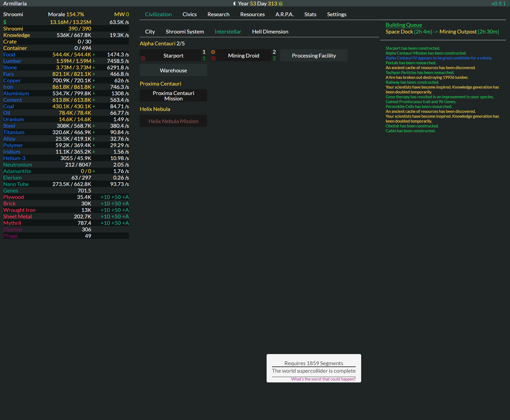Disable a Mining Droid via its red 0

[x=213, y=58]
